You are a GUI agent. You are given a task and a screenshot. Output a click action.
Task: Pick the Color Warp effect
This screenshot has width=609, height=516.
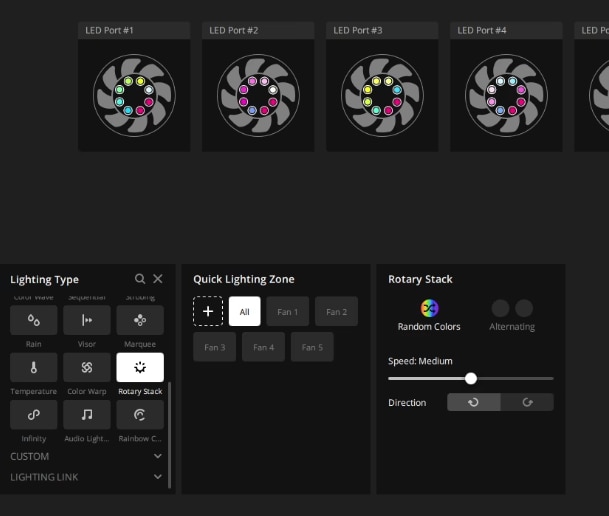coord(87,367)
